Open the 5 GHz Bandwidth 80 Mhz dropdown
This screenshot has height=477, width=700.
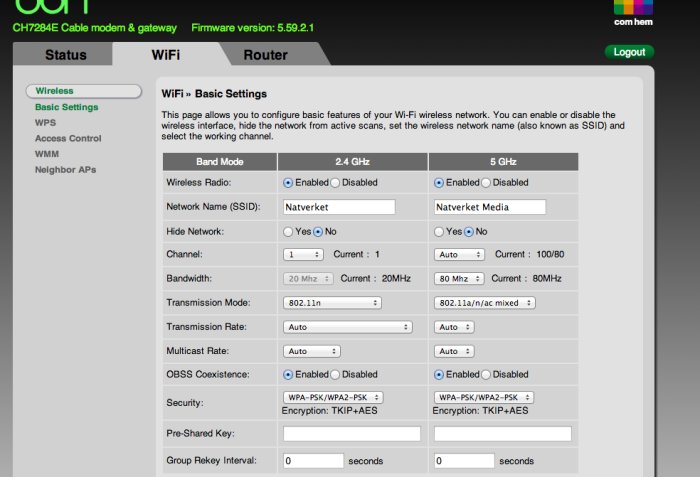pos(459,279)
